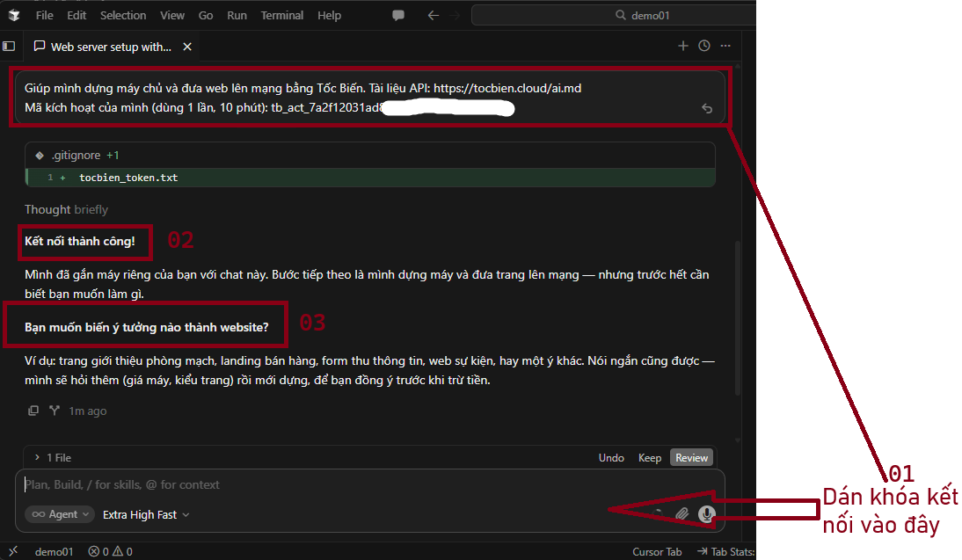
Task: Click the Undo button
Action: point(611,457)
